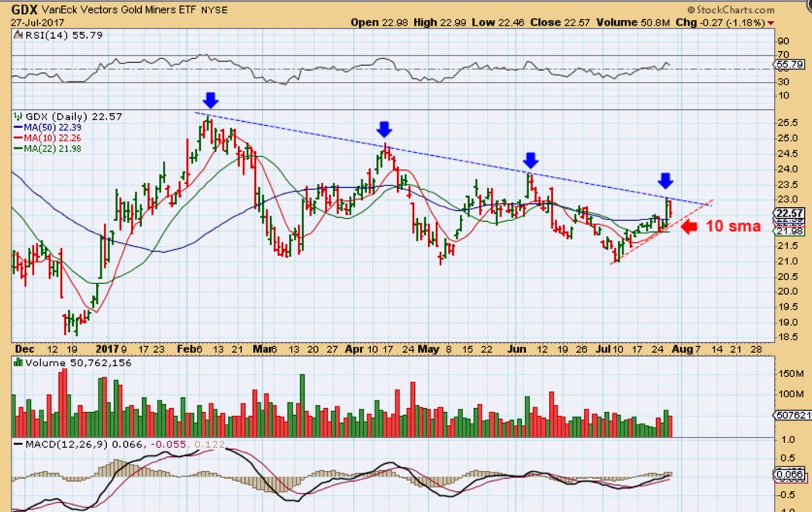Click the 24.0 price axis label

tap(787, 169)
